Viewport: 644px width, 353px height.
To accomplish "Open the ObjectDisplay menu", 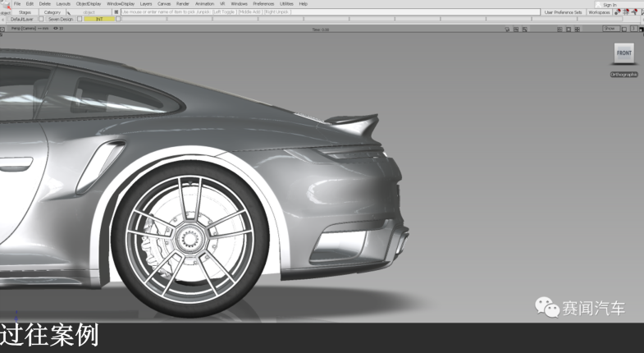I will click(x=89, y=4).
